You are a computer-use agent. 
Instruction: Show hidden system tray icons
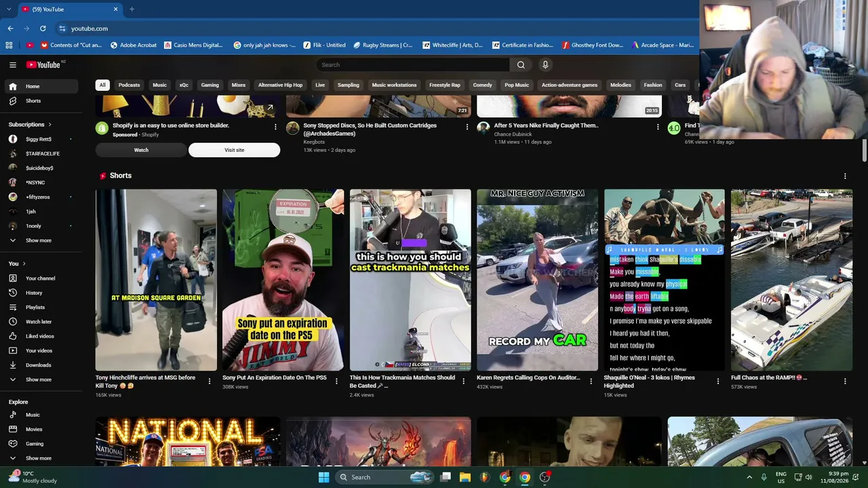pos(749,477)
